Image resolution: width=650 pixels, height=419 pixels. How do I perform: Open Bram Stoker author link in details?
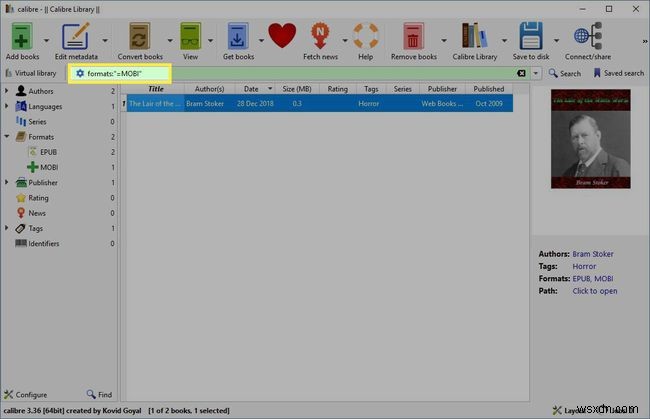[593, 254]
